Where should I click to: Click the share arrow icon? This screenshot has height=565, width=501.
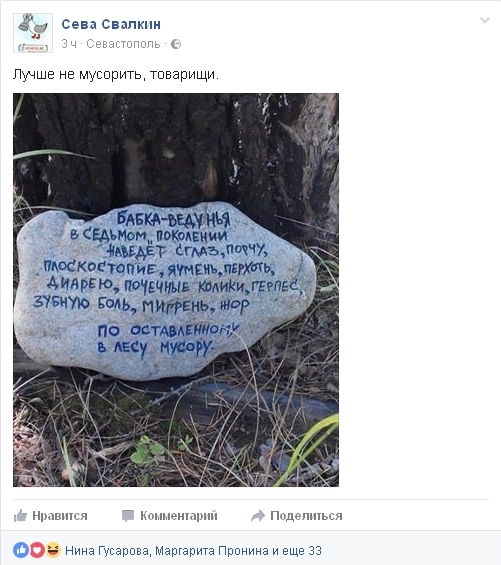(x=258, y=516)
